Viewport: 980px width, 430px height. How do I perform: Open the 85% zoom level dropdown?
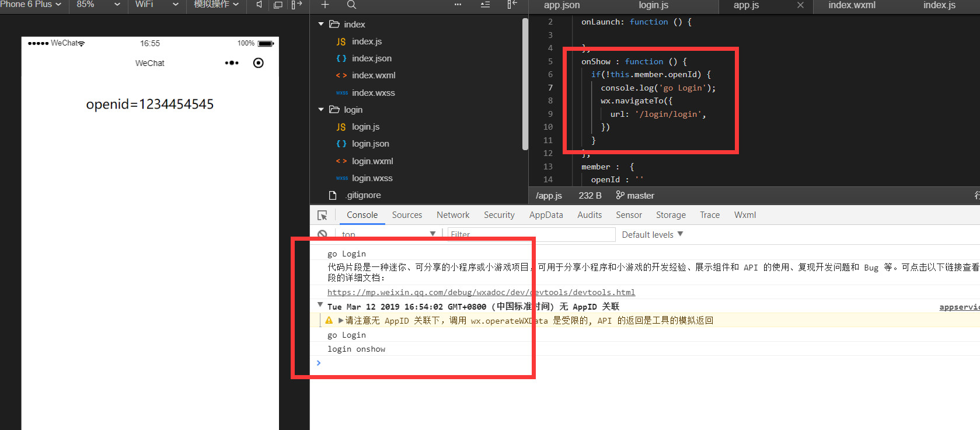click(98, 5)
